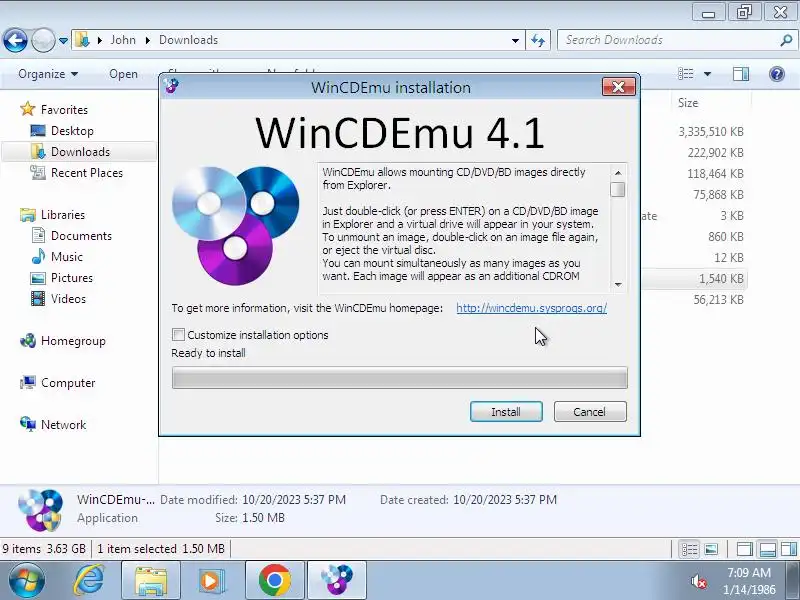The image size is (800, 600).
Task: Toggle the preview pane button
Action: (741, 74)
